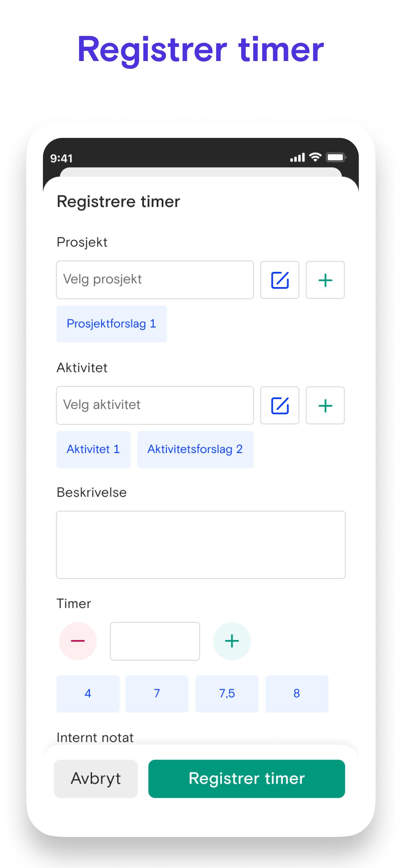The height and width of the screenshot is (868, 401).
Task: Tap the green plus beside Velg aktivitet
Action: point(325,405)
